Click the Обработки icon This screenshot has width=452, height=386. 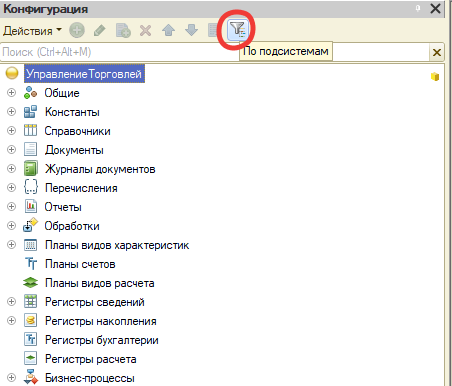tap(30, 225)
